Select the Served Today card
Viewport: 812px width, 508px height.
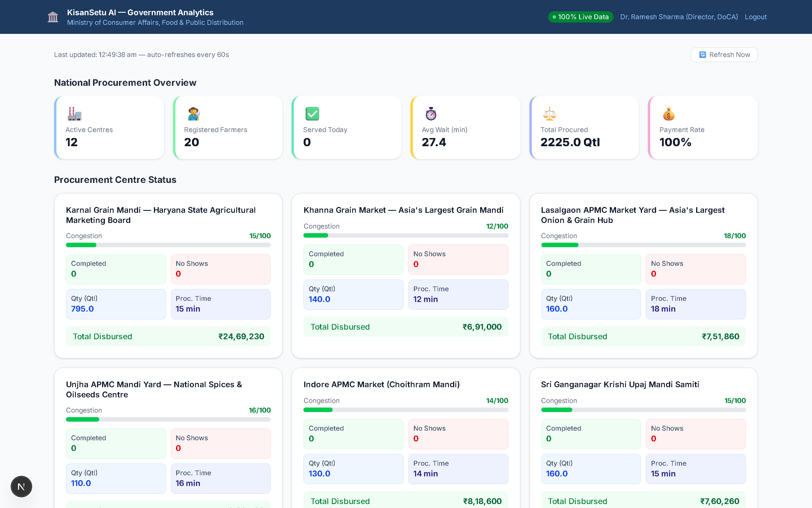pyautogui.click(x=347, y=128)
